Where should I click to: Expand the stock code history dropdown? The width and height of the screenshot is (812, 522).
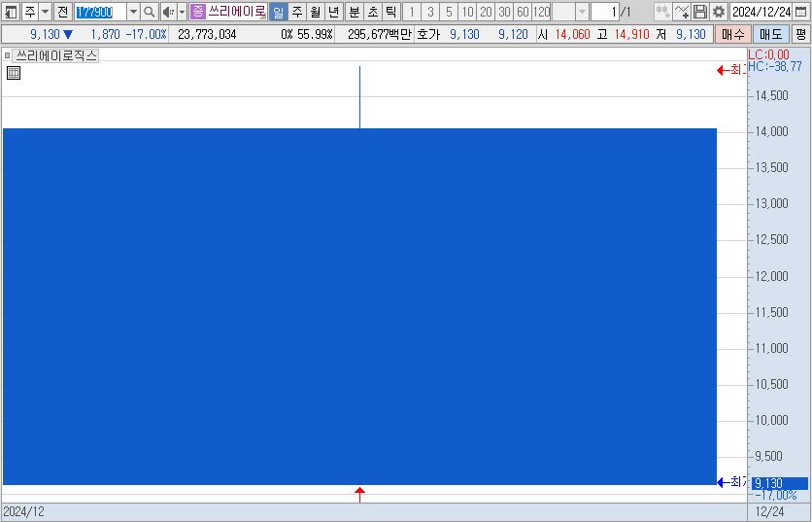click(x=133, y=12)
